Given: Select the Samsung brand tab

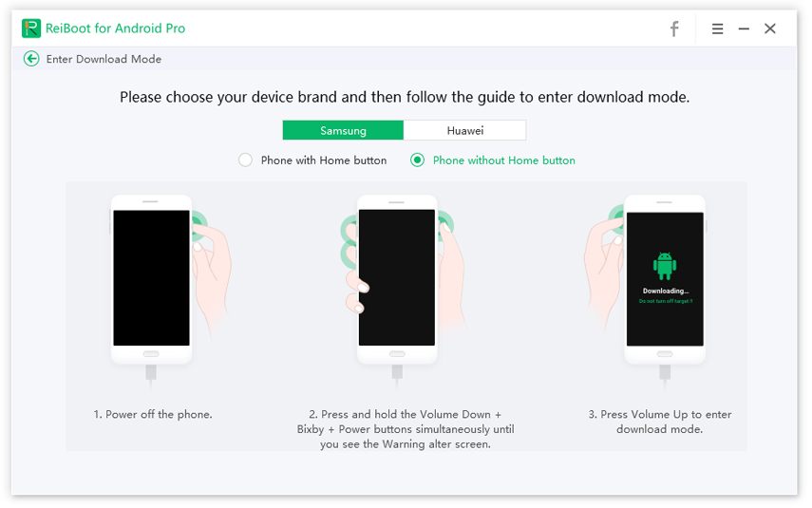Looking at the screenshot, I should (343, 130).
